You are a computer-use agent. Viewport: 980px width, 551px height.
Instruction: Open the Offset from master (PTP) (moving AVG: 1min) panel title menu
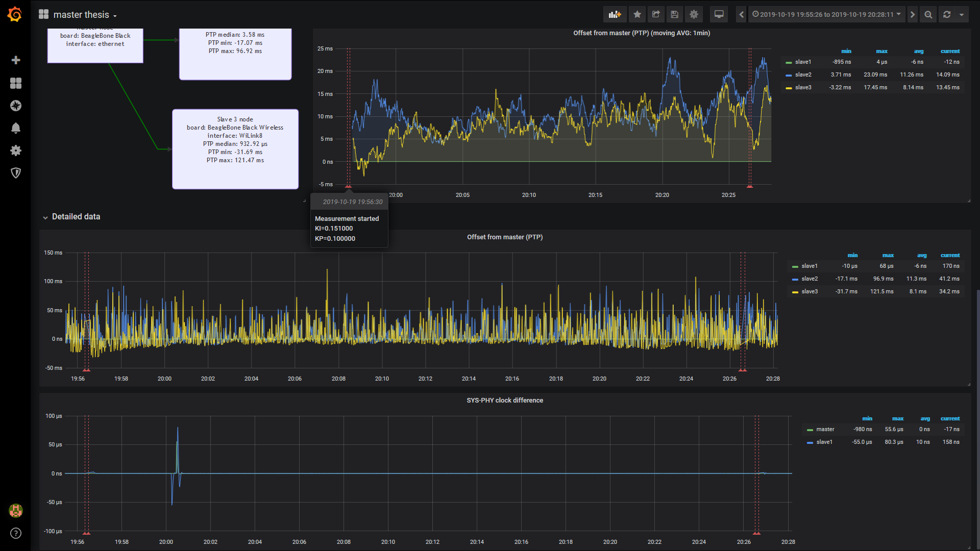pos(642,33)
